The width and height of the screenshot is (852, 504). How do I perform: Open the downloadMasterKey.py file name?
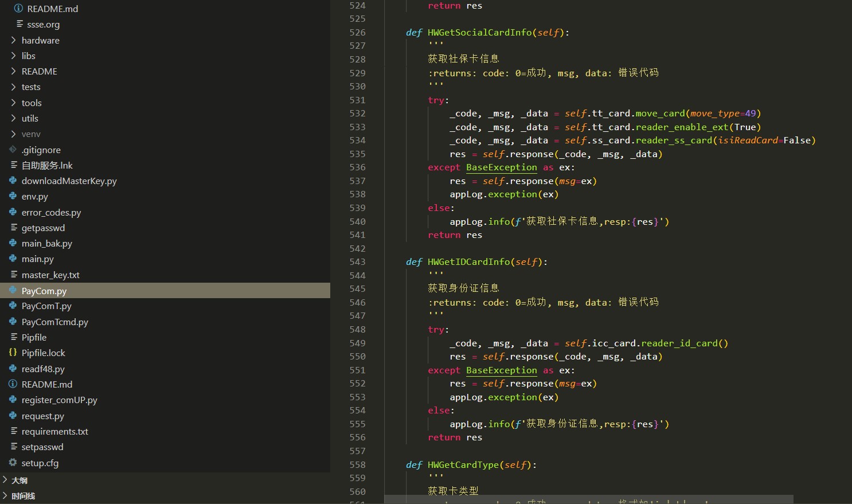click(x=69, y=181)
